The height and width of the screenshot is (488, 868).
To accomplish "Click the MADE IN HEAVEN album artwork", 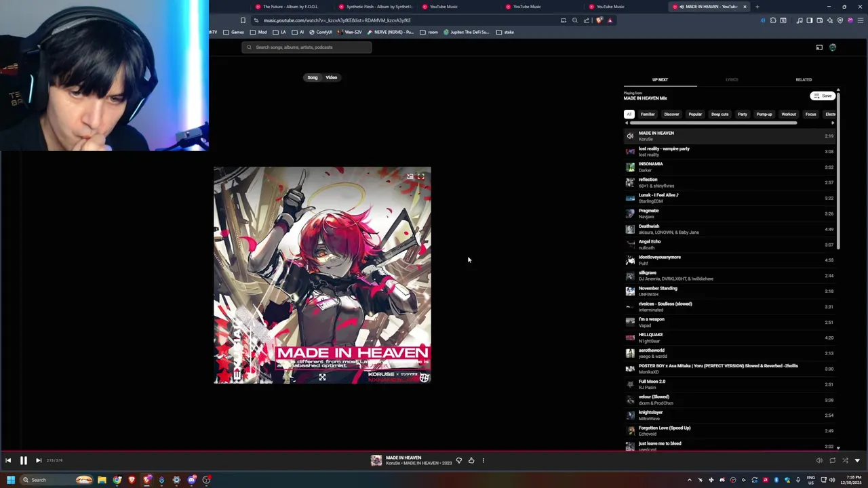I will point(322,275).
